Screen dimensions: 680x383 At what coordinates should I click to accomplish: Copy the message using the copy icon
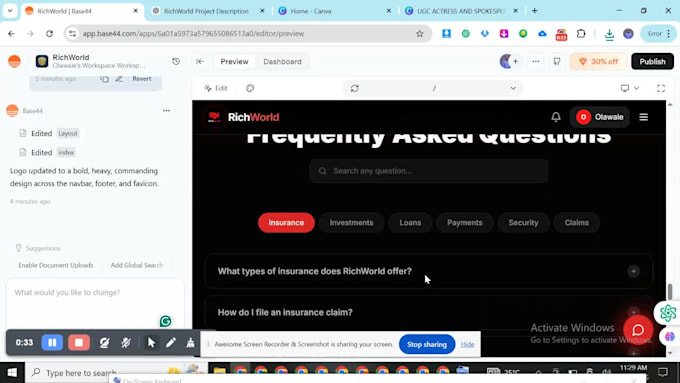coord(105,79)
